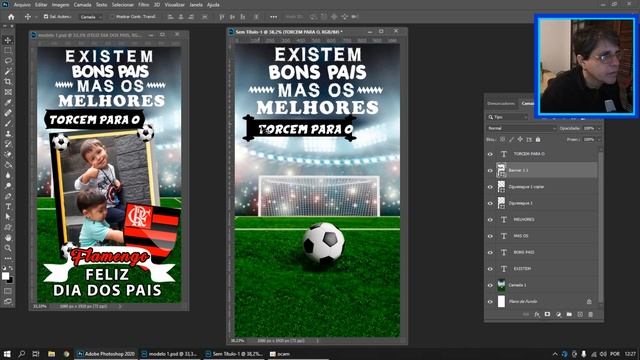This screenshot has height=360, width=640.
Task: Open the Janela menu
Action: [x=196, y=5]
